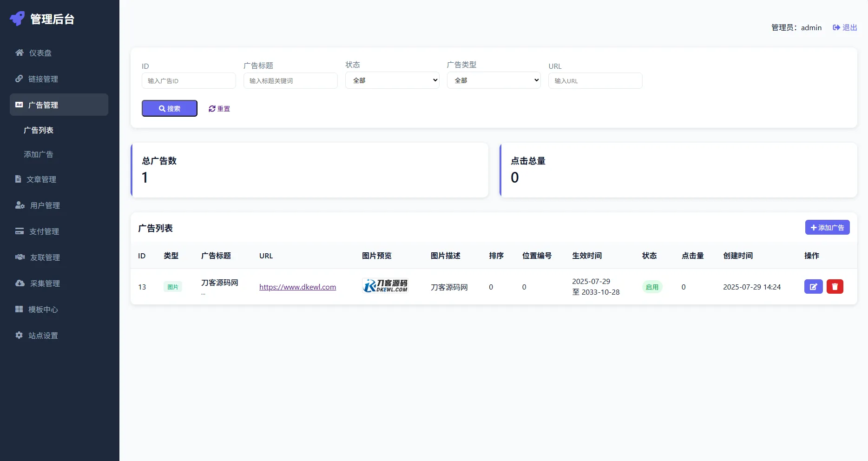
Task: Open the 站点设置 settings gear icon
Action: pos(19,335)
